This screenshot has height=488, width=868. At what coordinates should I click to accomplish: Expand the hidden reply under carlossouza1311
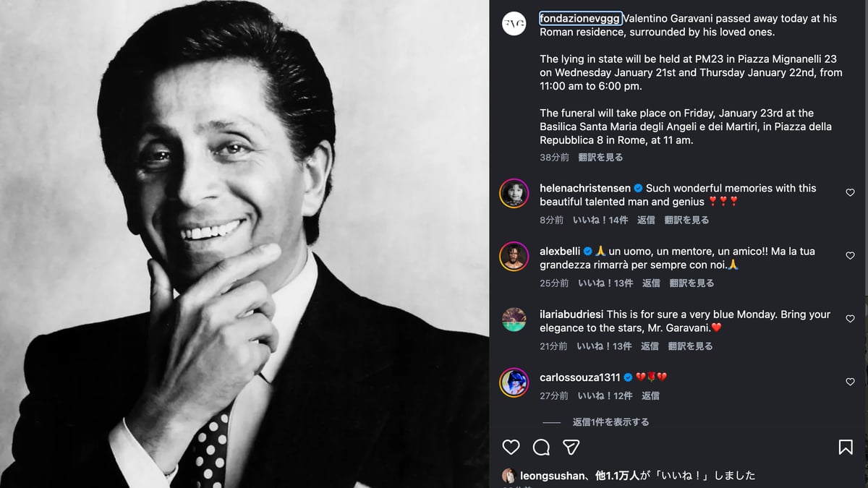click(x=611, y=422)
